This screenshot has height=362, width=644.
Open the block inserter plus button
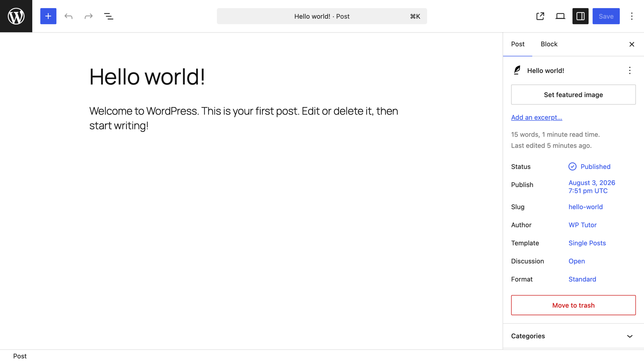coord(48,16)
